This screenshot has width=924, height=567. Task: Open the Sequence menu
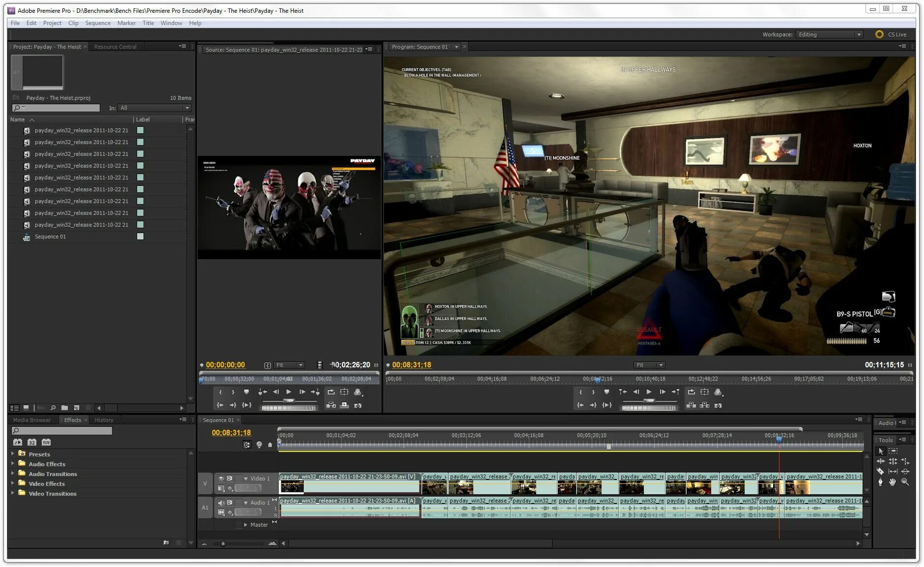(x=98, y=23)
